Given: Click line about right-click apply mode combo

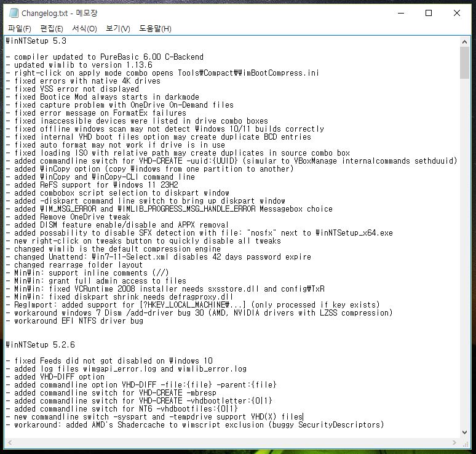Looking at the screenshot, I should tap(163, 73).
